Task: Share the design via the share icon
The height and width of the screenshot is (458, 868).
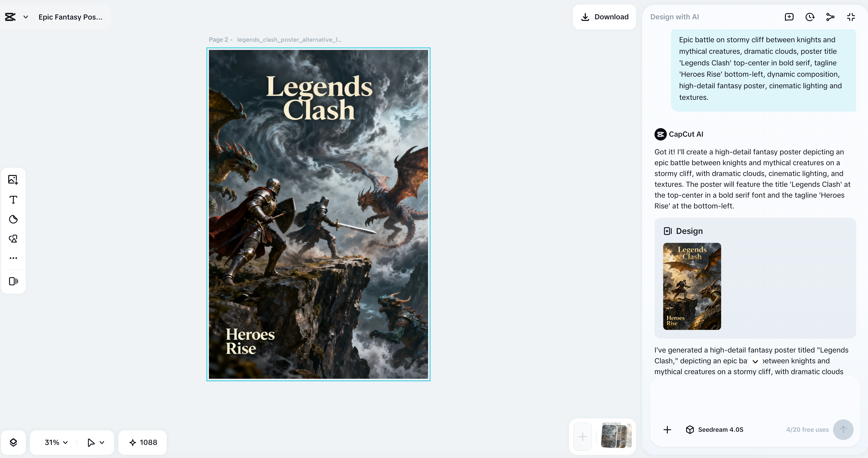Action: point(830,16)
